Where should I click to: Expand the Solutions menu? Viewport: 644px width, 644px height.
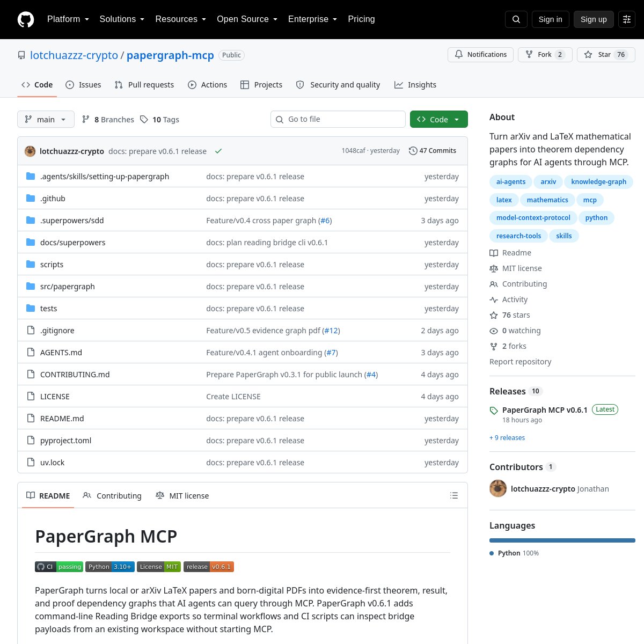pyautogui.click(x=122, y=19)
